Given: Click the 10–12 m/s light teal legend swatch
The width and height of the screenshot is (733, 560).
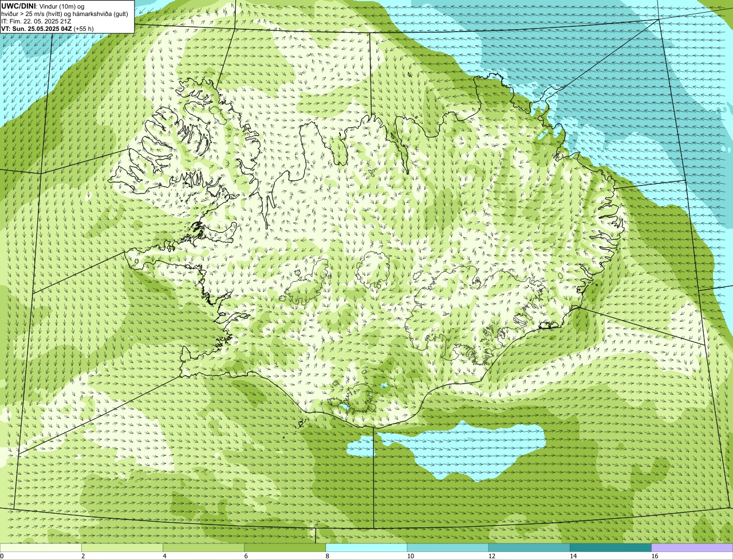Looking at the screenshot, I should tap(448, 548).
